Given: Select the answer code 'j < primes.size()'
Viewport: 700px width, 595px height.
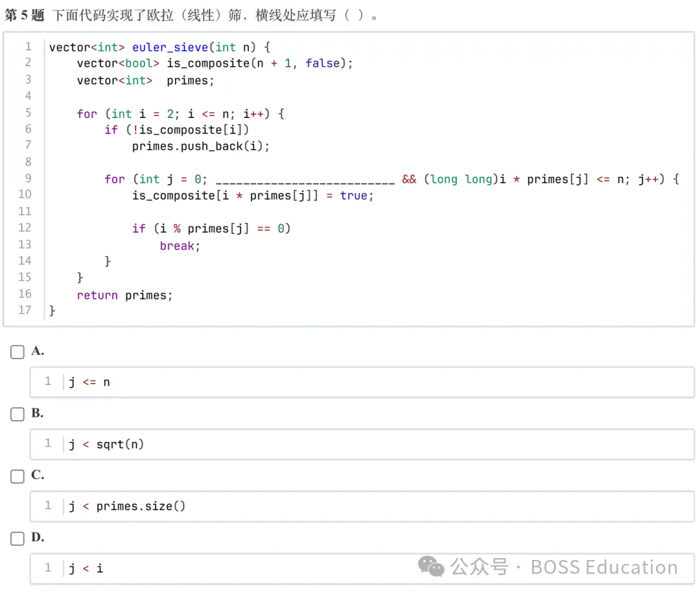Looking at the screenshot, I should 127,506.
